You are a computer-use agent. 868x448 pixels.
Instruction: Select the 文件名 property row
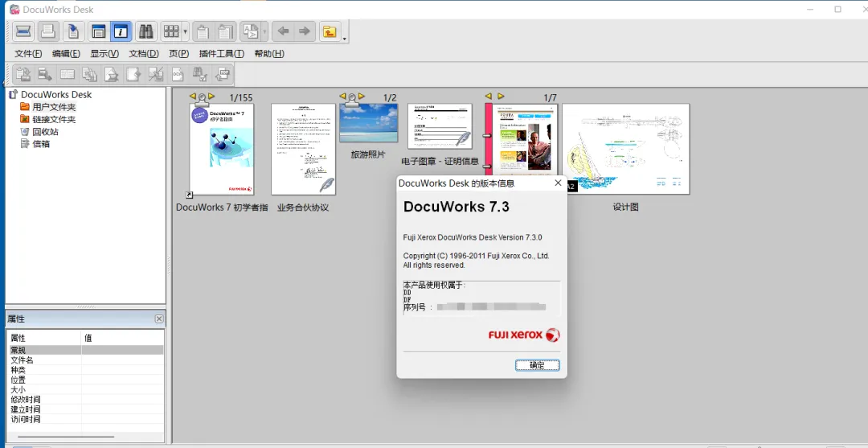point(86,360)
